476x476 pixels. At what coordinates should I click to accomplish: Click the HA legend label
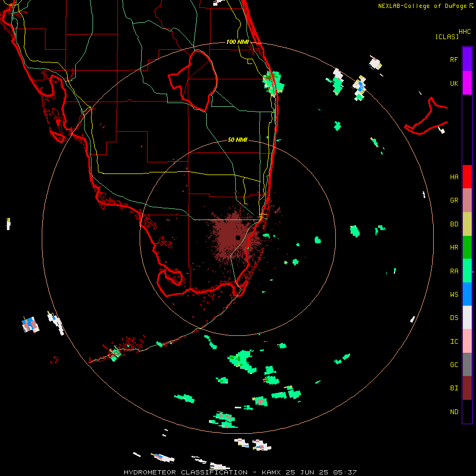(454, 177)
